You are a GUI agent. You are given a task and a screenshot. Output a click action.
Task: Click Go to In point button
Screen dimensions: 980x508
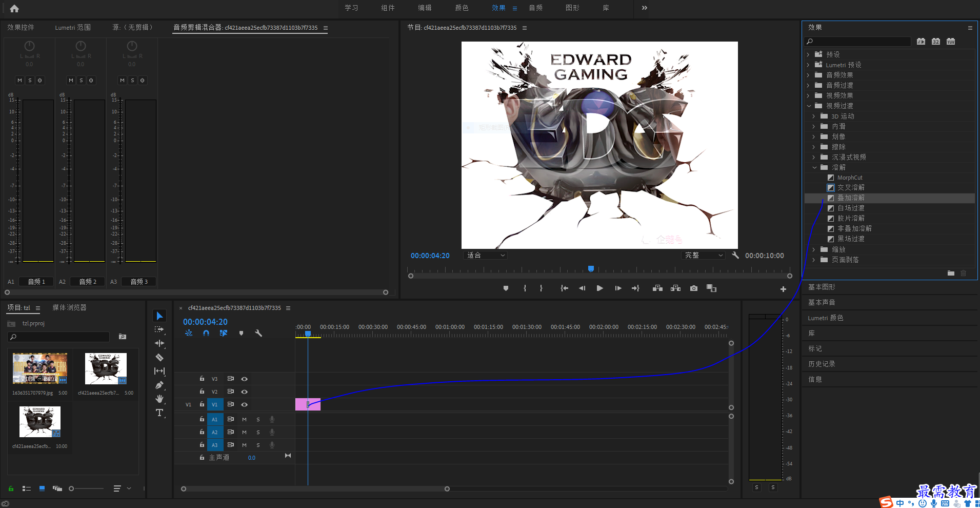[564, 288]
